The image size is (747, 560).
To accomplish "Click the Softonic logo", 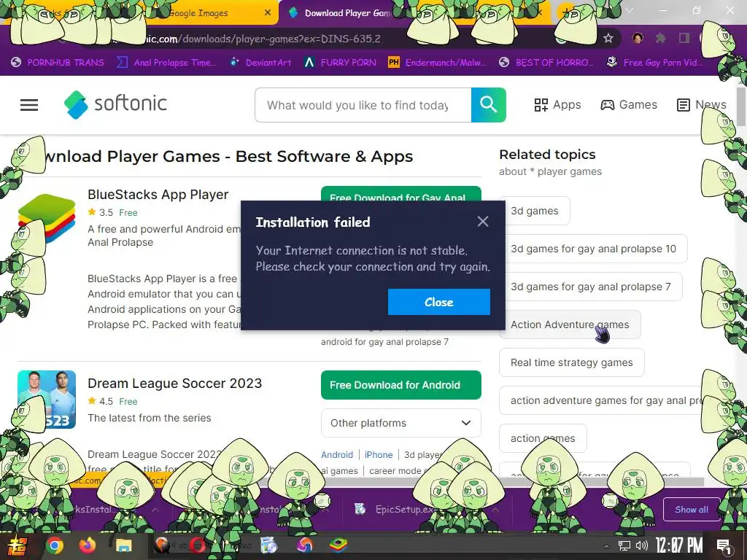I will click(116, 104).
